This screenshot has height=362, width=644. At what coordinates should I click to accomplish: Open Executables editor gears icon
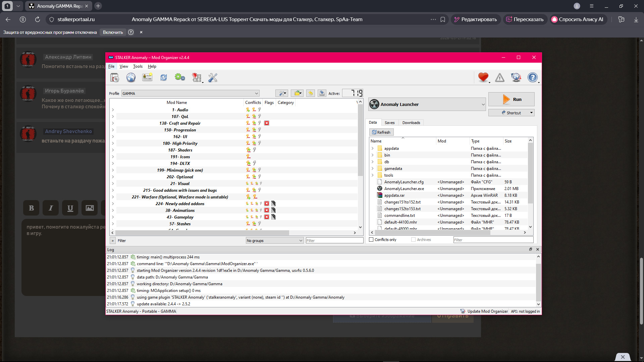(180, 78)
